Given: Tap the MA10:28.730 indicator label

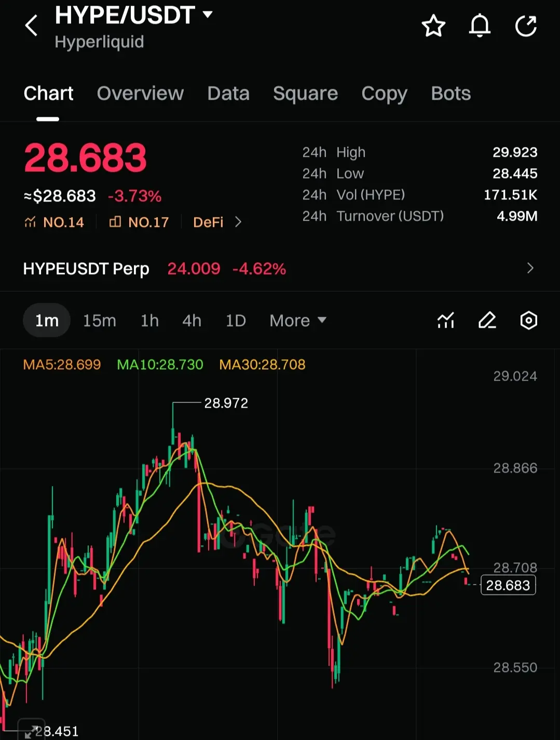Looking at the screenshot, I should (x=160, y=365).
